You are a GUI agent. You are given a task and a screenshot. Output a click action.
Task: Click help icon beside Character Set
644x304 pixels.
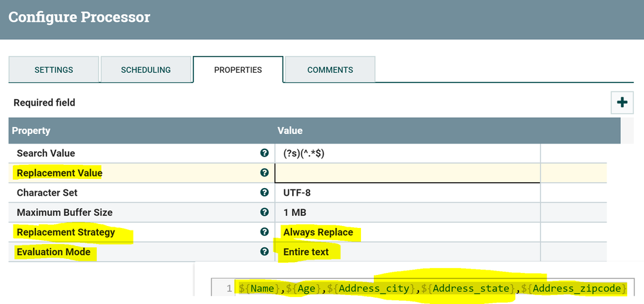click(x=264, y=193)
